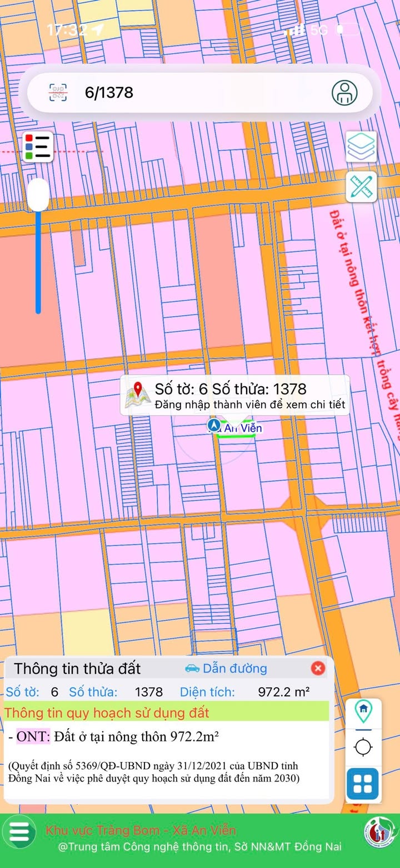This screenshot has width=400, height=868.
Task: Click the layer opacity slider handle
Action: point(38,195)
